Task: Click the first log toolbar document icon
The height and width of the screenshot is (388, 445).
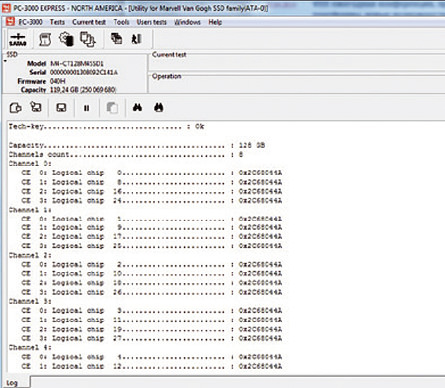Action: (x=15, y=108)
